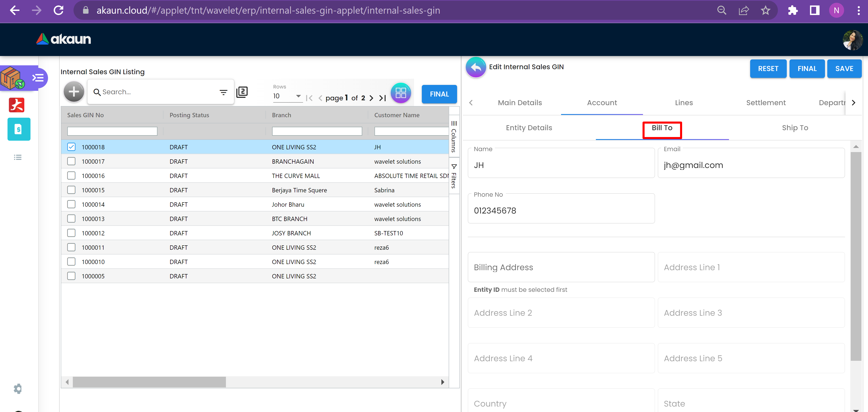This screenshot has height=412, width=868.
Task: Go to next page chevron
Action: (371, 98)
